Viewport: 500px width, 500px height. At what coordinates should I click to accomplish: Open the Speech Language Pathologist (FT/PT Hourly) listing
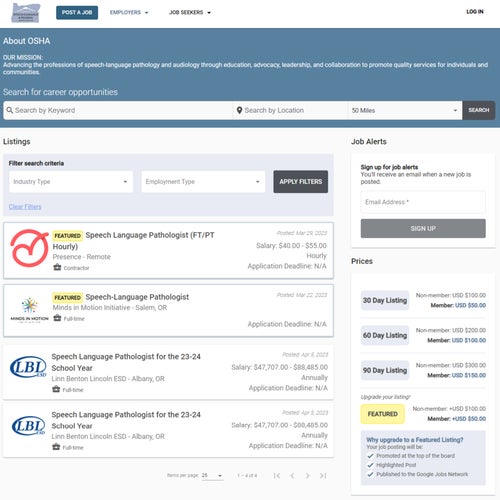pos(133,241)
